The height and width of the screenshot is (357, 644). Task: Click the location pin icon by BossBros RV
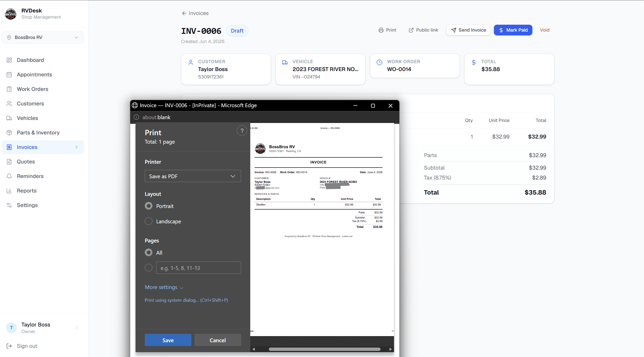click(9, 37)
